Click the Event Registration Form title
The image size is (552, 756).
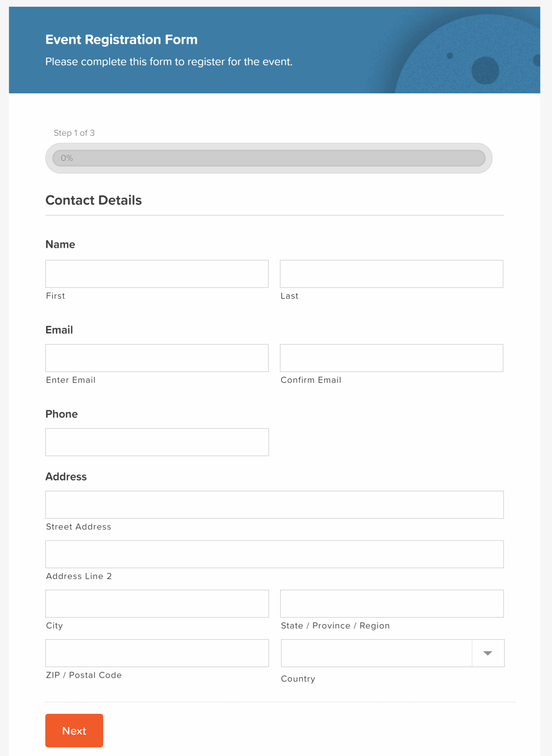122,39
